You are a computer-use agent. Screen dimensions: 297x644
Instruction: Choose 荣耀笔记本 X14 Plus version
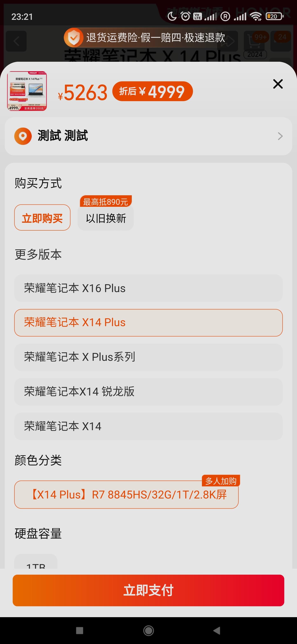pyautogui.click(x=148, y=322)
